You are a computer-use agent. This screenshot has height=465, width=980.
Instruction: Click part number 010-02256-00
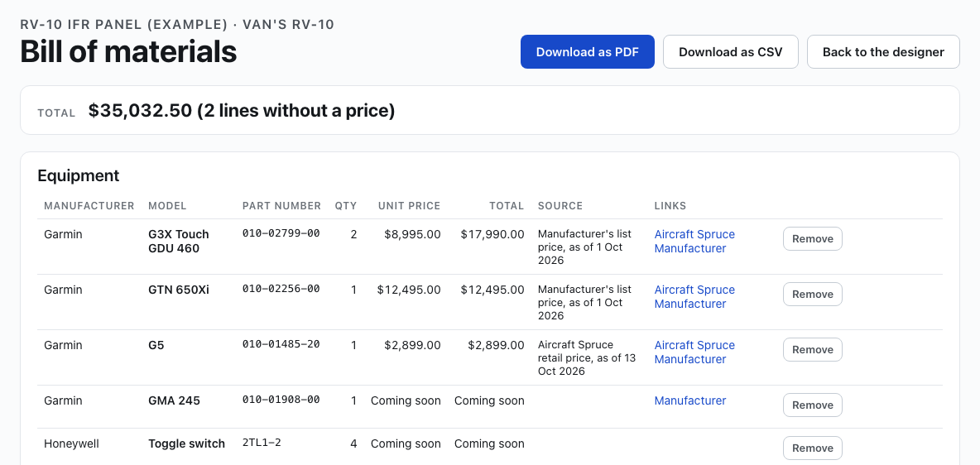281,289
